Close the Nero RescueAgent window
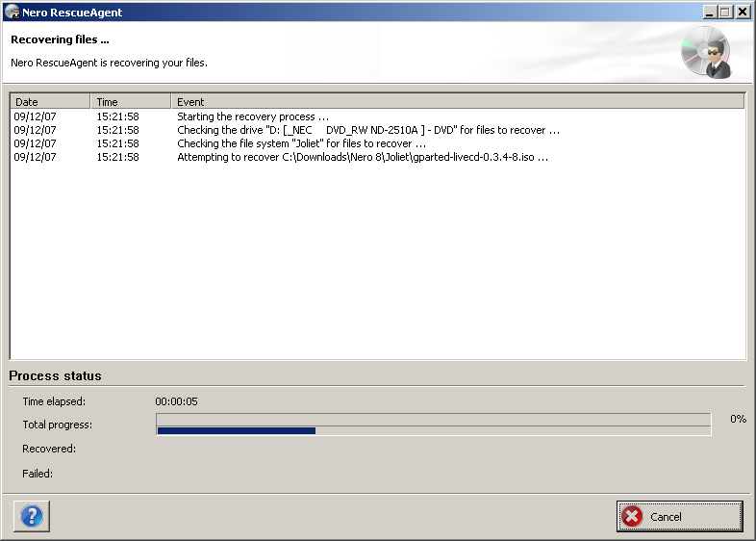Viewport: 756px width, 541px height. pos(743,13)
